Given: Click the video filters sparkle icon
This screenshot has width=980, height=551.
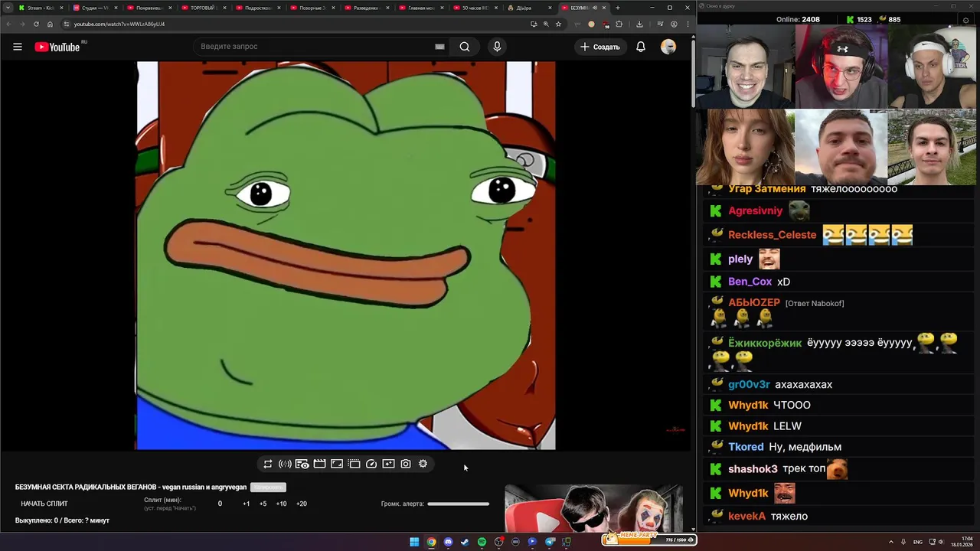Looking at the screenshot, I should tap(388, 464).
